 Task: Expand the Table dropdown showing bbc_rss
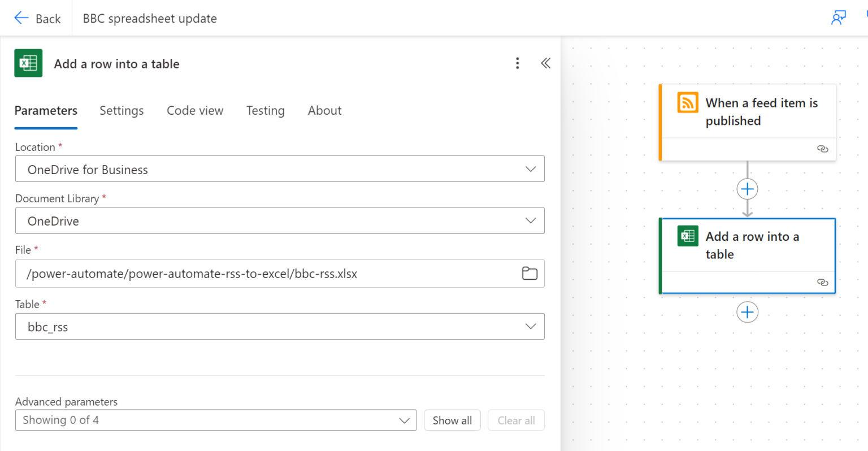pyautogui.click(x=280, y=327)
